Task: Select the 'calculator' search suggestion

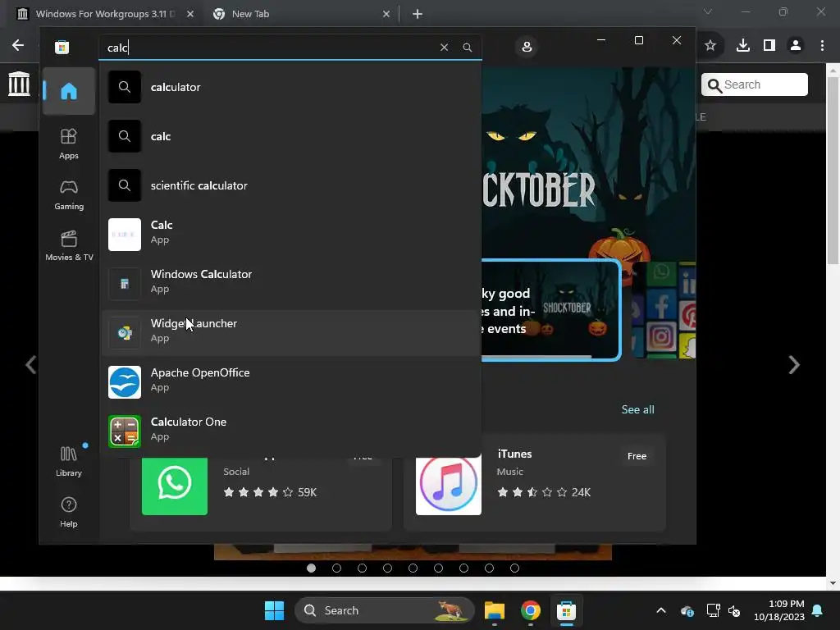Action: [290, 87]
